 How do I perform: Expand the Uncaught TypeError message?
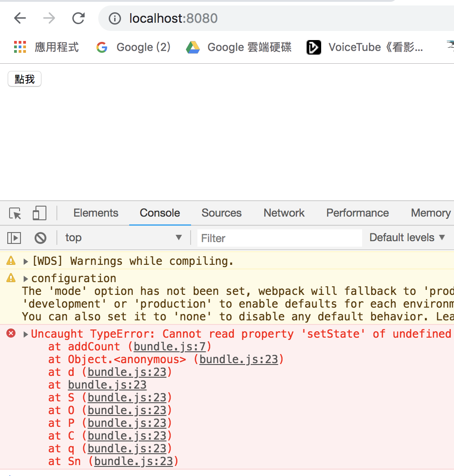26,334
